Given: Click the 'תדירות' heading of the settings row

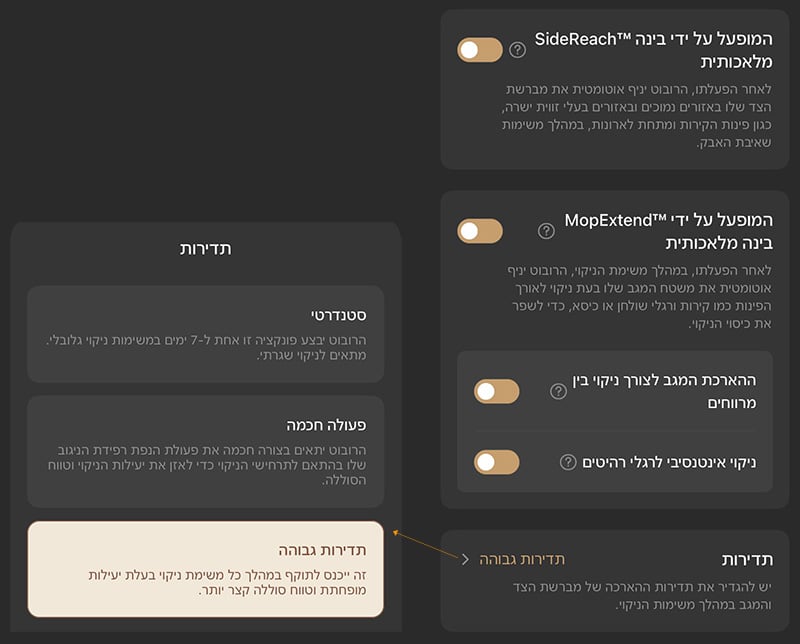Looking at the screenshot, I should [747, 559].
